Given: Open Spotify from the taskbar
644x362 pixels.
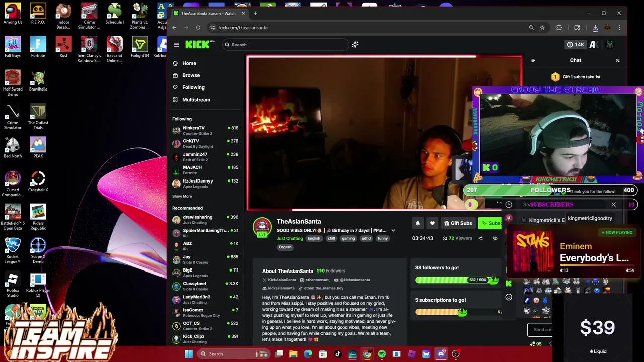Looking at the screenshot, I should click(382, 354).
